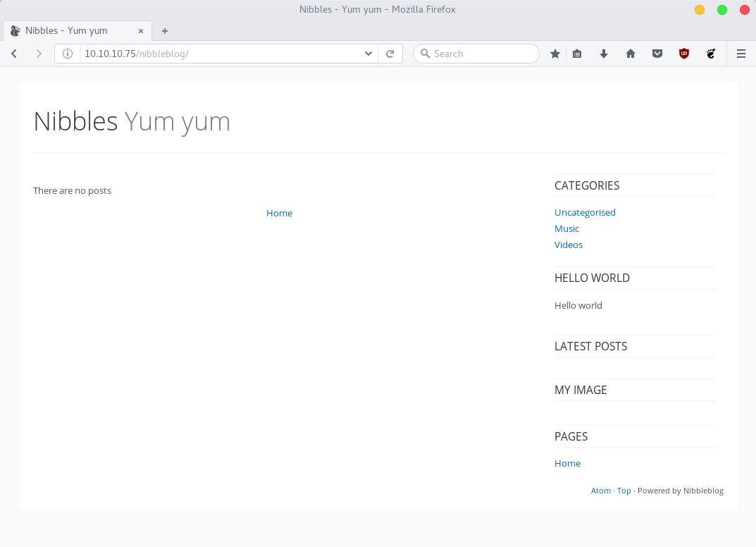Open a new tab with plus button
This screenshot has height=547, width=756.
coord(165,31)
